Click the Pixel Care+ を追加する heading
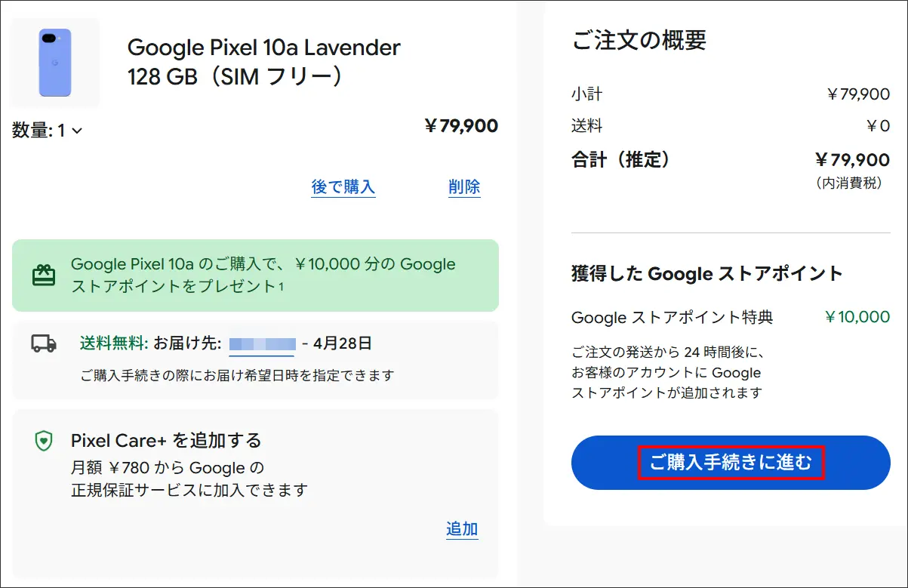 pyautogui.click(x=166, y=440)
